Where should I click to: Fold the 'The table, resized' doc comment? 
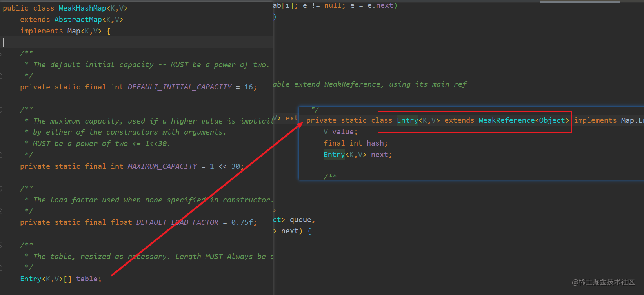tap(1, 245)
